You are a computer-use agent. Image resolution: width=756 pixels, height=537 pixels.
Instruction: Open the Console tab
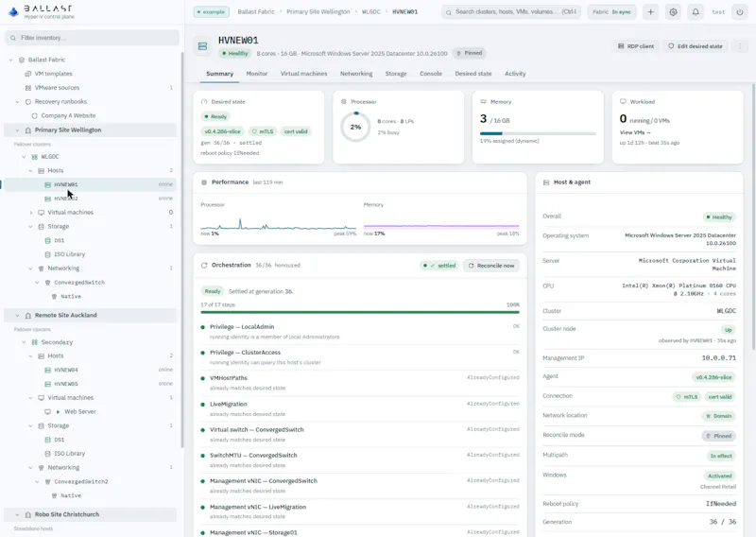click(431, 74)
